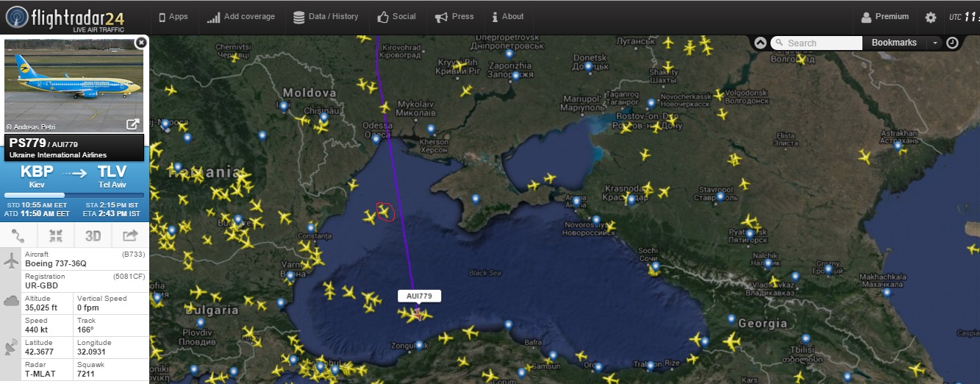The width and height of the screenshot is (980, 384).
Task: Open the Social menu
Action: [x=396, y=16]
